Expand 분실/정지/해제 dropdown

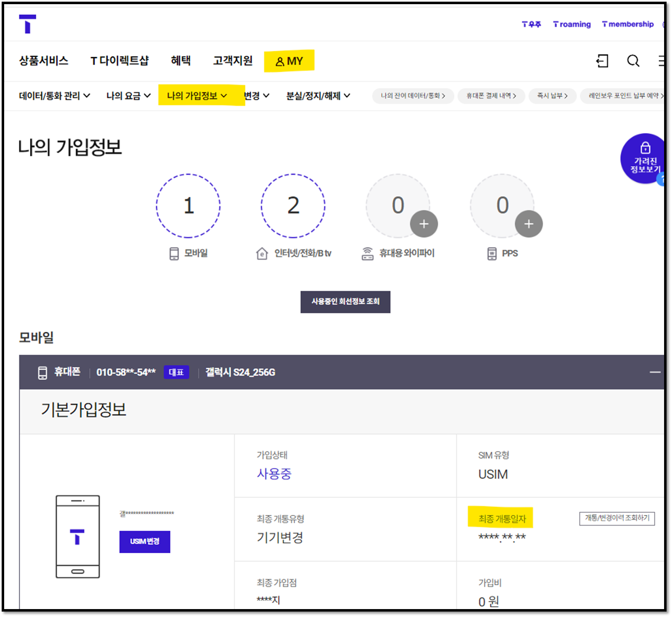[318, 96]
